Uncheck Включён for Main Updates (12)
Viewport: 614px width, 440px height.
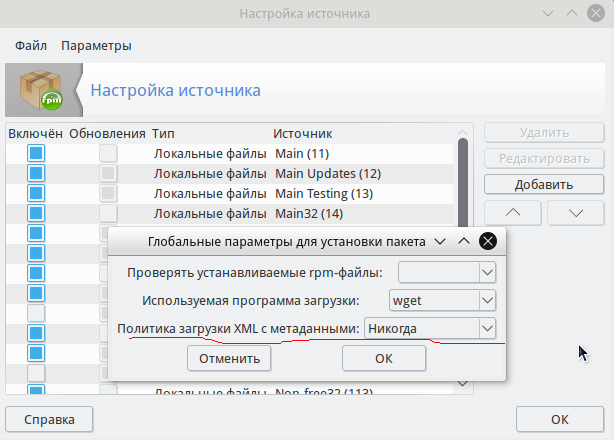[36, 173]
